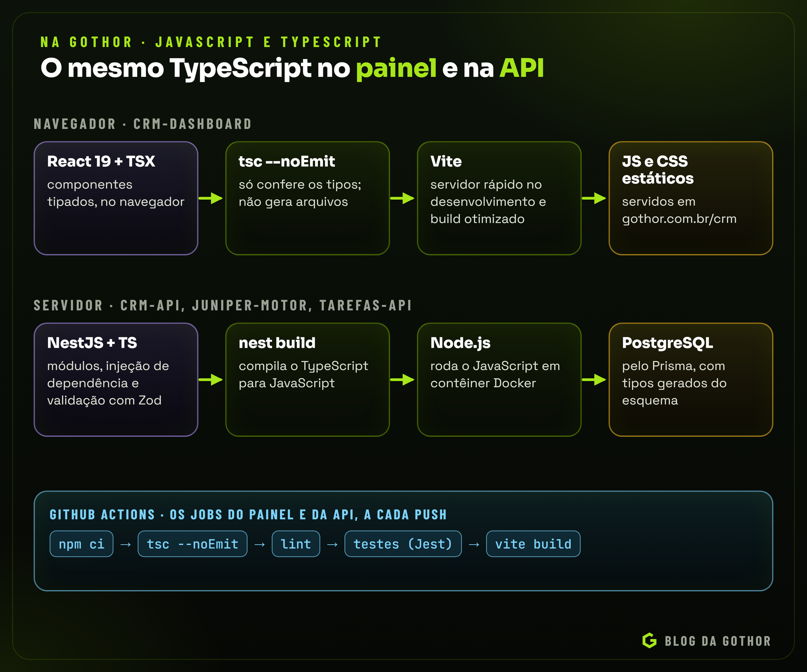Click the "gothor.com.br/crm" address text
Screen dimensions: 807x672
(x=680, y=219)
